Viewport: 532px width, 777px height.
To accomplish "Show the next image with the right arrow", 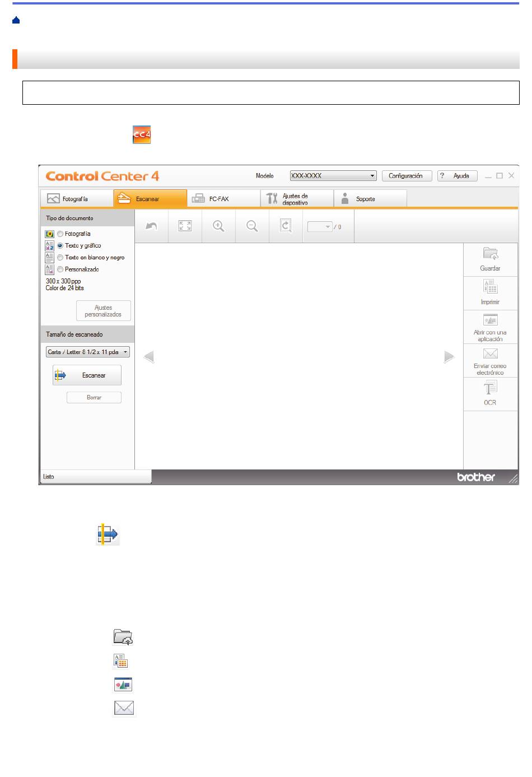I will click(x=449, y=357).
